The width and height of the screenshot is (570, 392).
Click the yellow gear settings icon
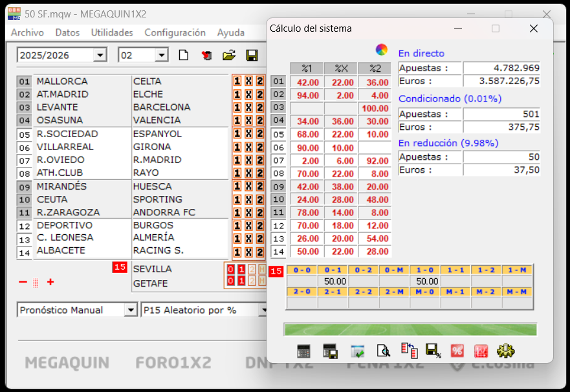click(x=506, y=351)
